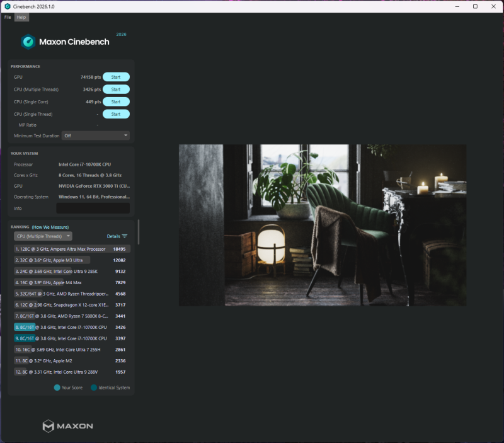
Task: Click the MP Ratio label
Action: point(27,125)
